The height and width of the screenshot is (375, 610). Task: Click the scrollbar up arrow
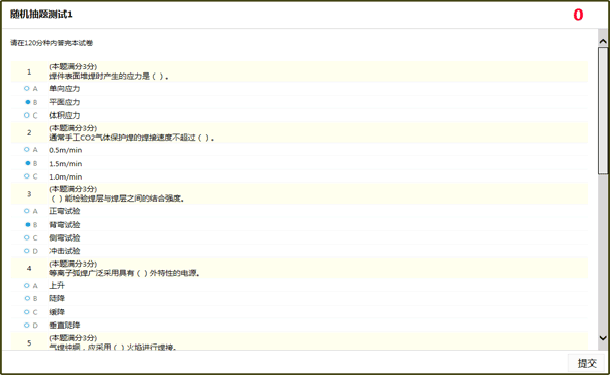pyautogui.click(x=603, y=41)
